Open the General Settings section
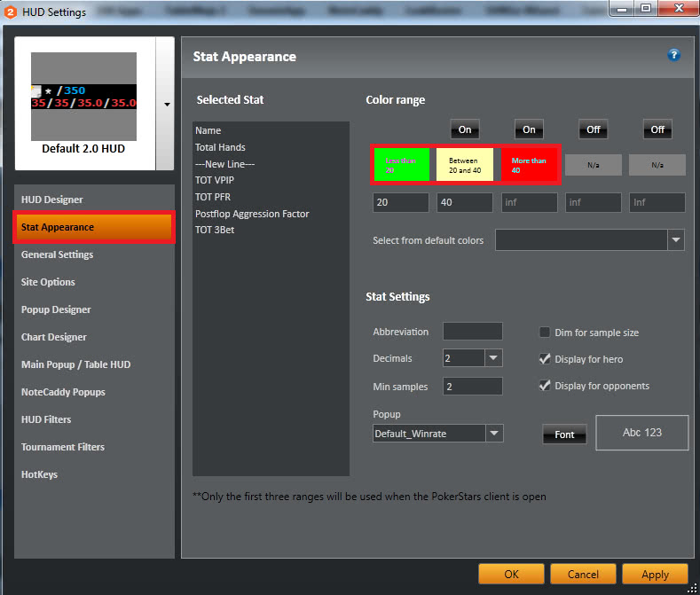 [57, 254]
